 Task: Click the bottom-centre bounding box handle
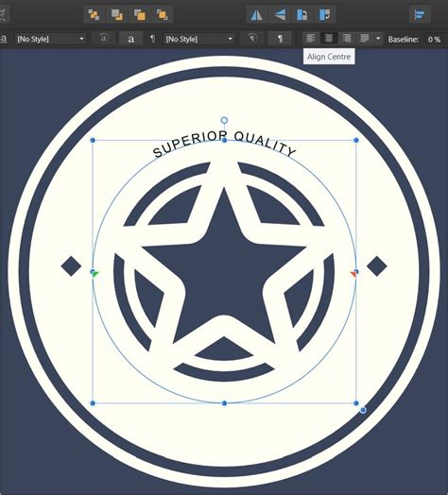(x=224, y=403)
